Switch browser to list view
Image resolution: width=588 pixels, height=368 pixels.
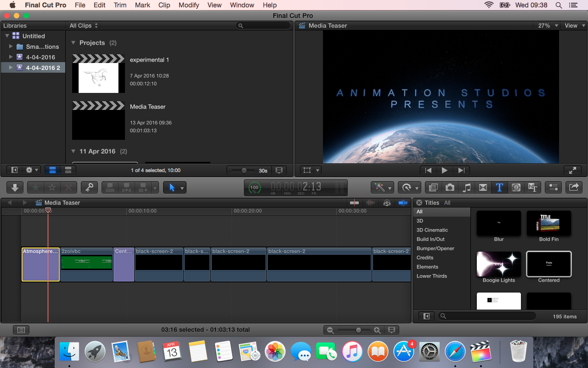tap(68, 170)
